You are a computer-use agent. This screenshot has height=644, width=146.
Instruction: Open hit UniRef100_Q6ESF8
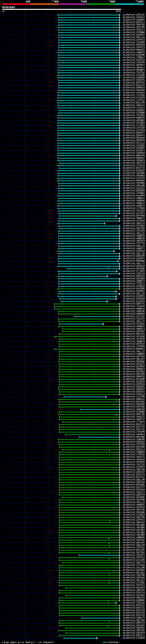pos(134,495)
